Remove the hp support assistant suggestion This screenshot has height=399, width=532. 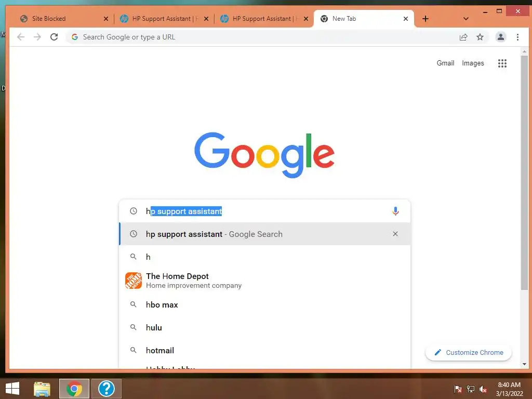[395, 234]
